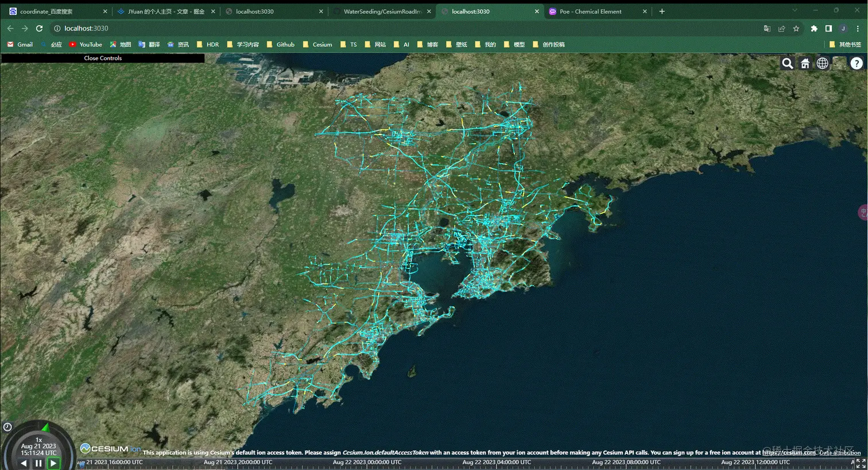Click the Cesium ion logo
This screenshot has height=470, width=868.
[x=110, y=449]
